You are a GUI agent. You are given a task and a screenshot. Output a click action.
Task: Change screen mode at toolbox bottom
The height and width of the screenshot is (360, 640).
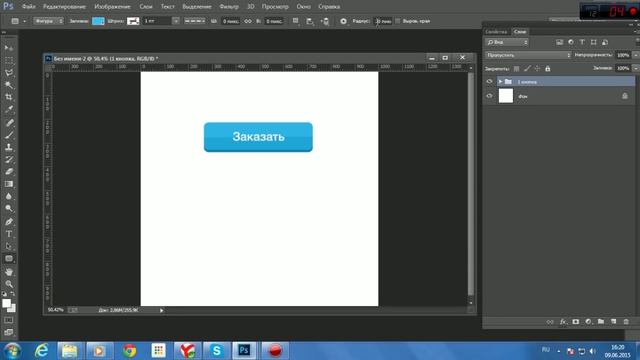pos(9,332)
